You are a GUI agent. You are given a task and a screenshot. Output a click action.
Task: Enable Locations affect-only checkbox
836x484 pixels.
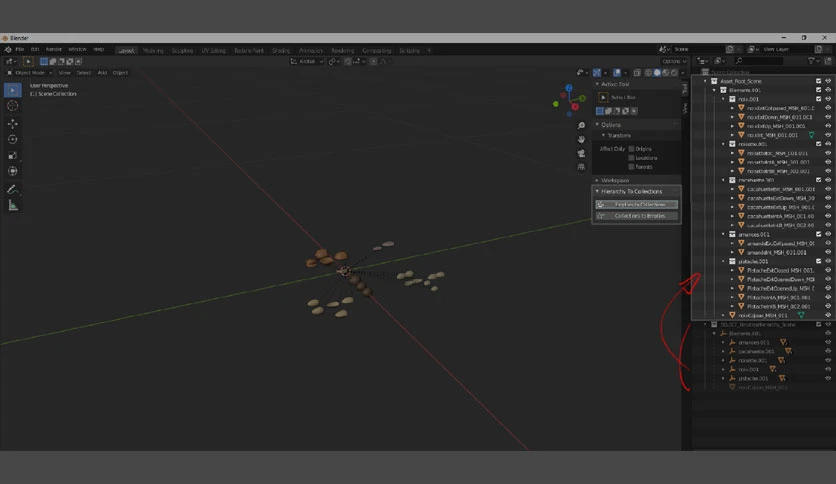pyautogui.click(x=631, y=158)
